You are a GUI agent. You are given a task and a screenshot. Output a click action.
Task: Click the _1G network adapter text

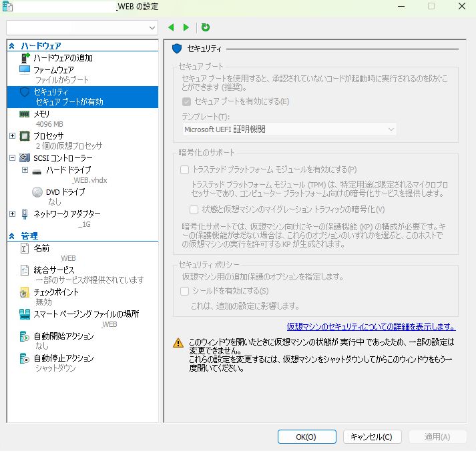[x=84, y=224]
